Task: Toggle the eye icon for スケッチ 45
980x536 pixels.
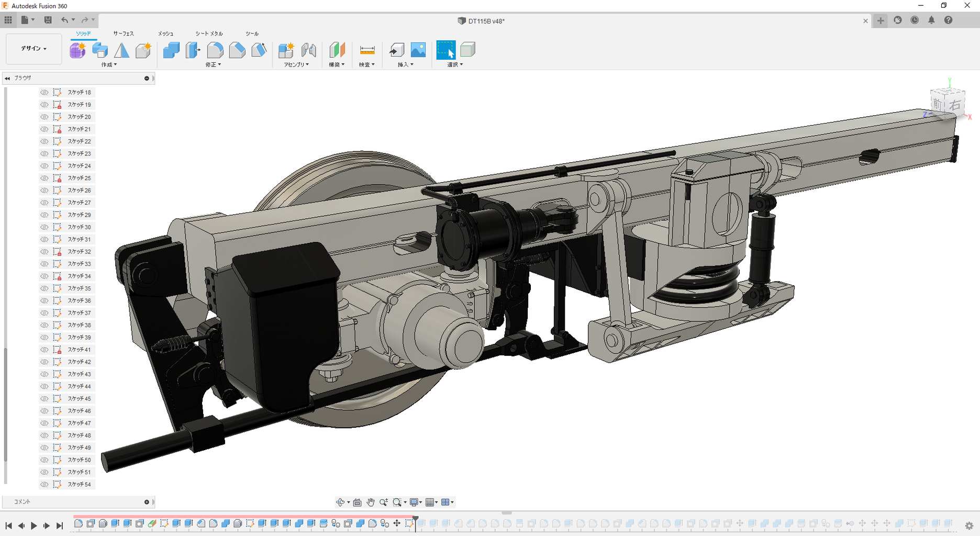Action: pyautogui.click(x=44, y=399)
